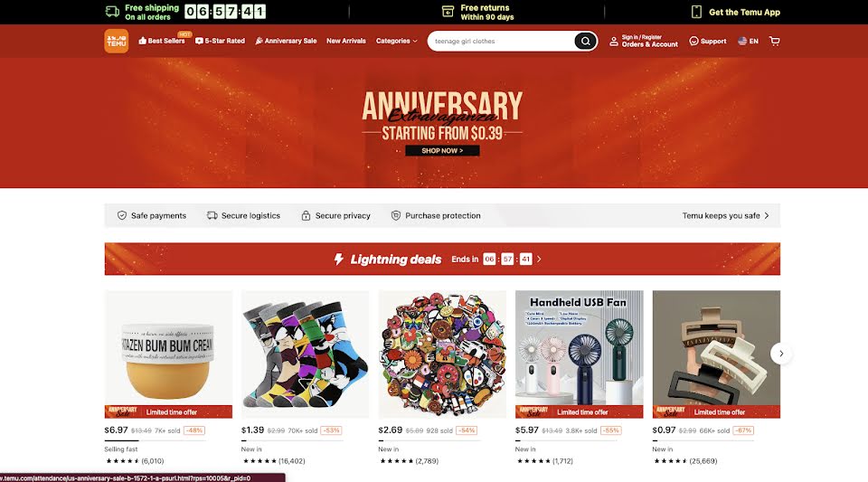Screen dimensions: 868x482
Task: Click the Get the Temu App phone icon
Action: (696, 12)
